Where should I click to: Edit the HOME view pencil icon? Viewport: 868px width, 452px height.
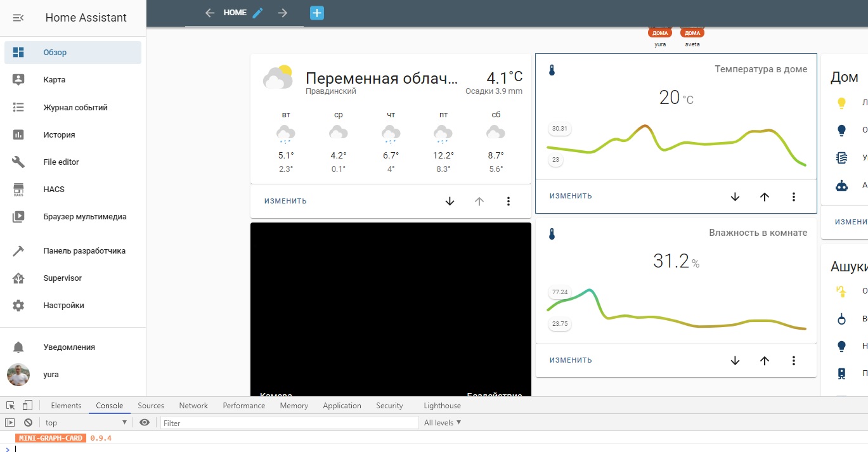257,13
